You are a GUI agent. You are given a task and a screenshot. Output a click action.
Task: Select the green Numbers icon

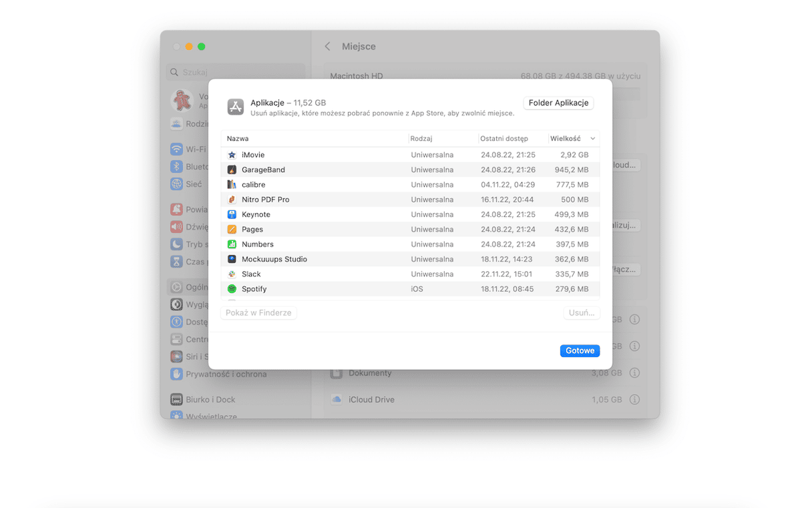(x=232, y=244)
